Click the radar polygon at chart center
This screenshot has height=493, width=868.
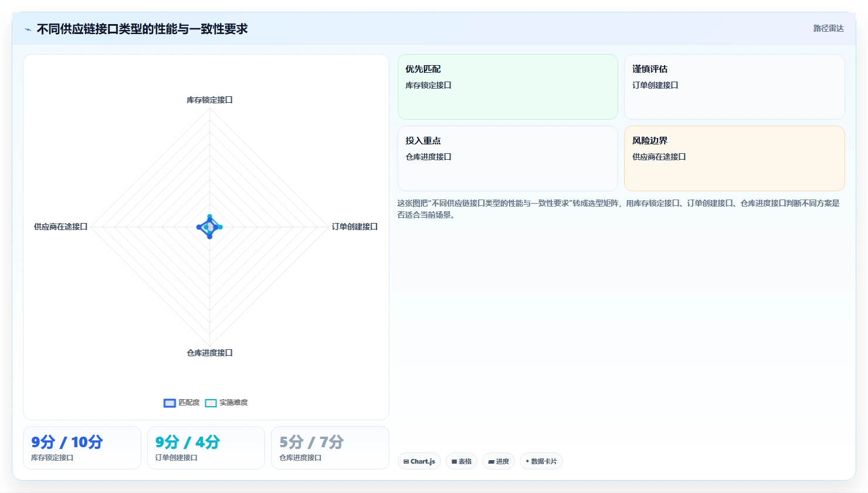click(x=209, y=227)
